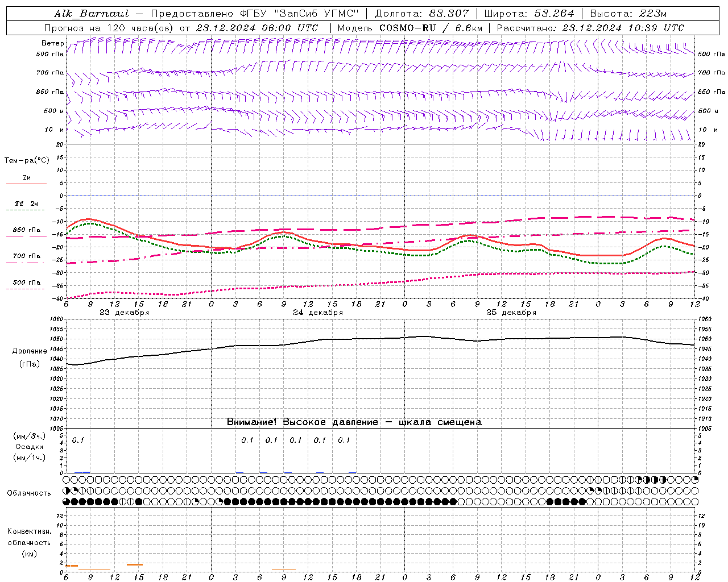728x582 pixels.
Task: Click the '10 м' wind level label on left
Action: [54, 130]
